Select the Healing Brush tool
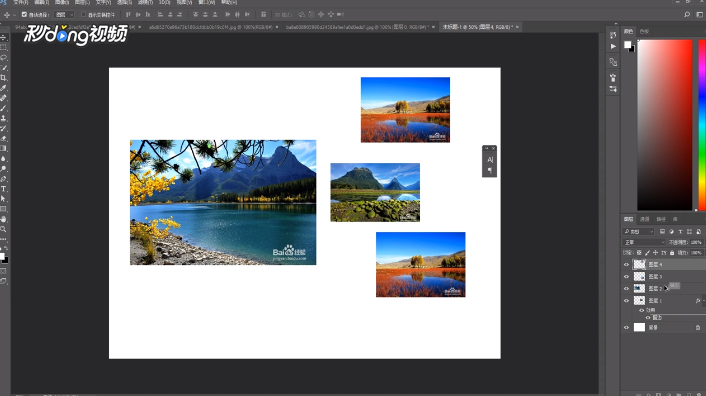 [x=4, y=98]
